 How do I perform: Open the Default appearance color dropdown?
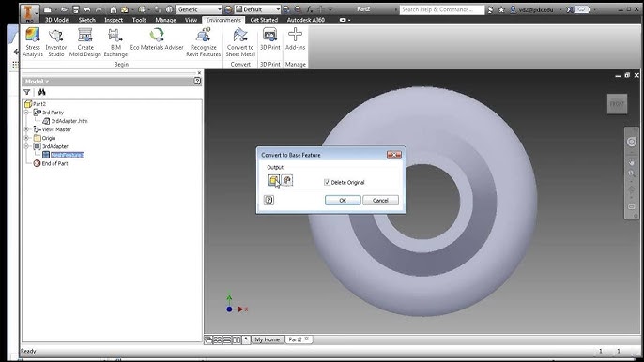258,9
